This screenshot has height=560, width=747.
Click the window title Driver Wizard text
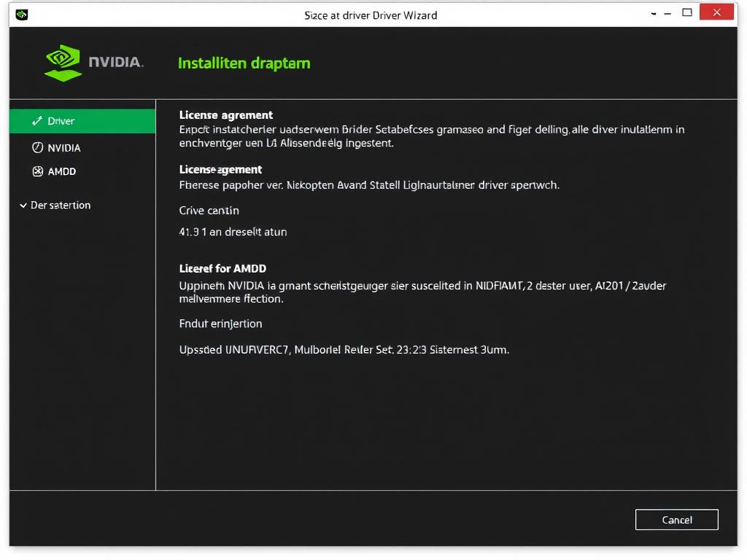pyautogui.click(x=371, y=15)
